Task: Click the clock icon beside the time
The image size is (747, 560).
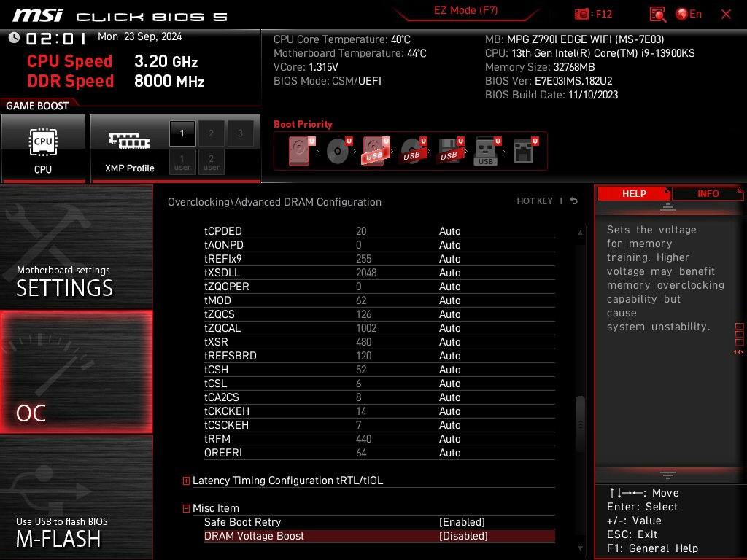Action: point(15,37)
